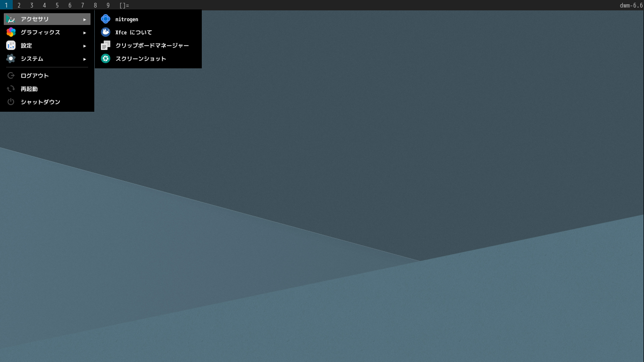Choose 再起動 from the menu
Viewport: 644px width, 362px height.
[29, 89]
